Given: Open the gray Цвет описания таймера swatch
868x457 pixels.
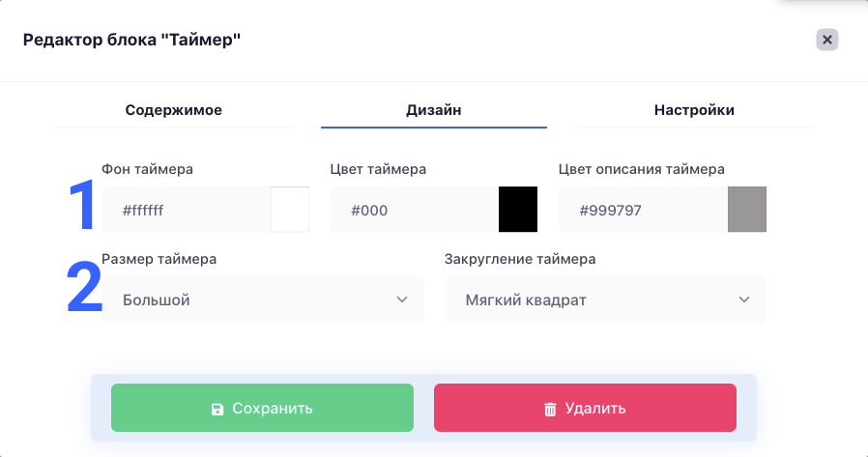Looking at the screenshot, I should 747,209.
